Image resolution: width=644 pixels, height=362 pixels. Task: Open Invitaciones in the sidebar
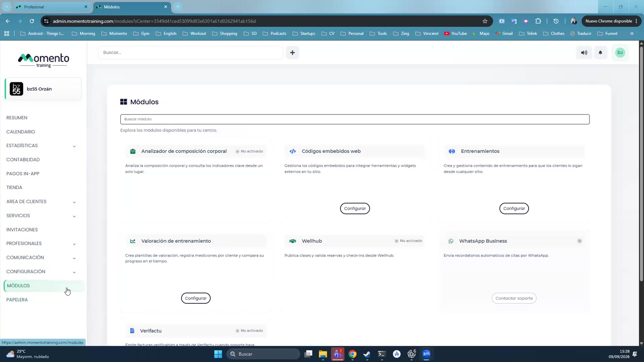(22, 230)
